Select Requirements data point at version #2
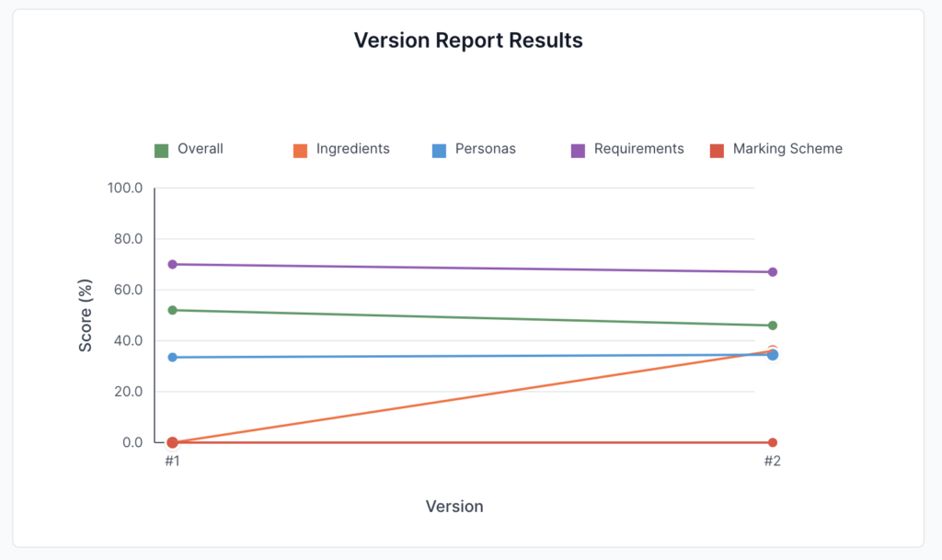Screen dimensions: 942x560 click(x=773, y=272)
